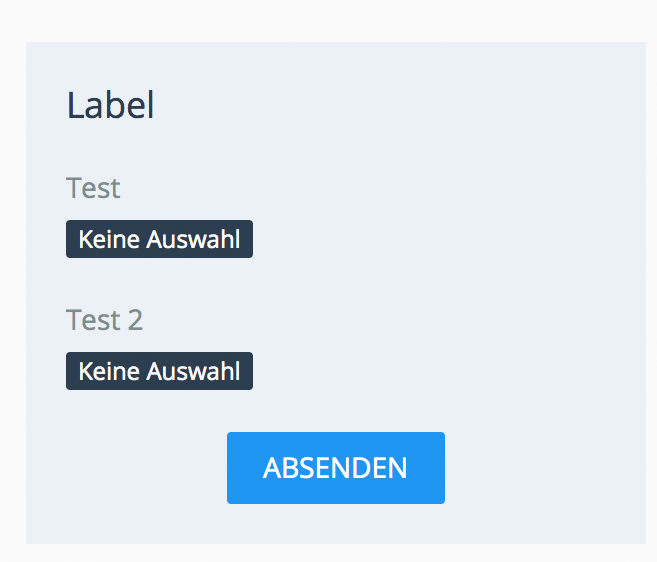Select the second Keine Auswahl badge

click(159, 372)
